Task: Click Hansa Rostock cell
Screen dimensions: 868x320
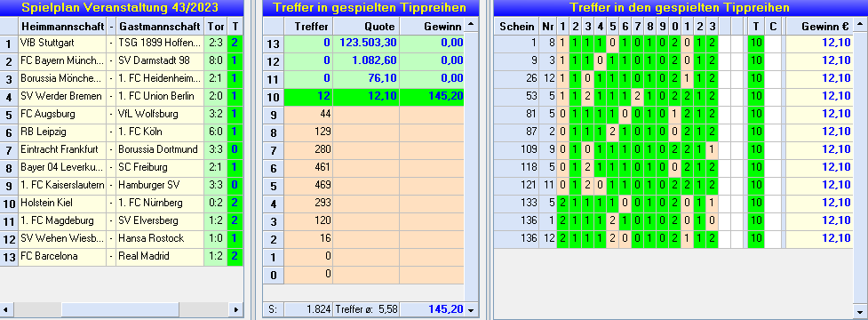Action: (x=160, y=238)
